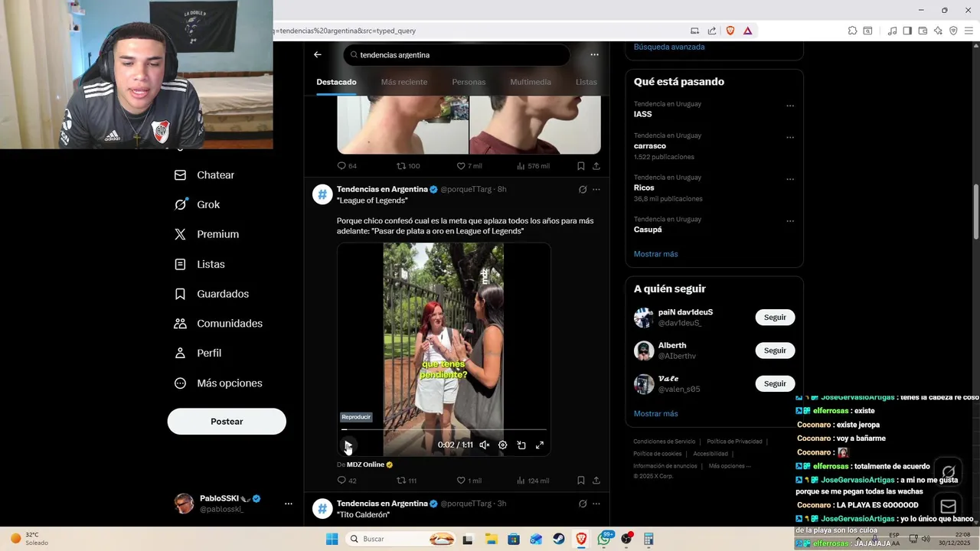Click Mostrar más under Qué está pasando
The width and height of the screenshot is (980, 551).
coord(655,254)
